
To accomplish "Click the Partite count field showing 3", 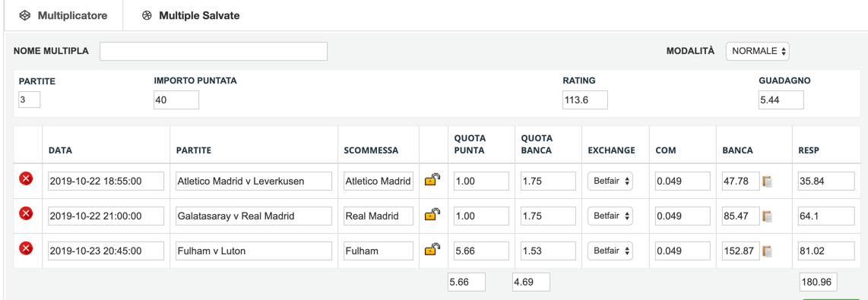I will [30, 100].
